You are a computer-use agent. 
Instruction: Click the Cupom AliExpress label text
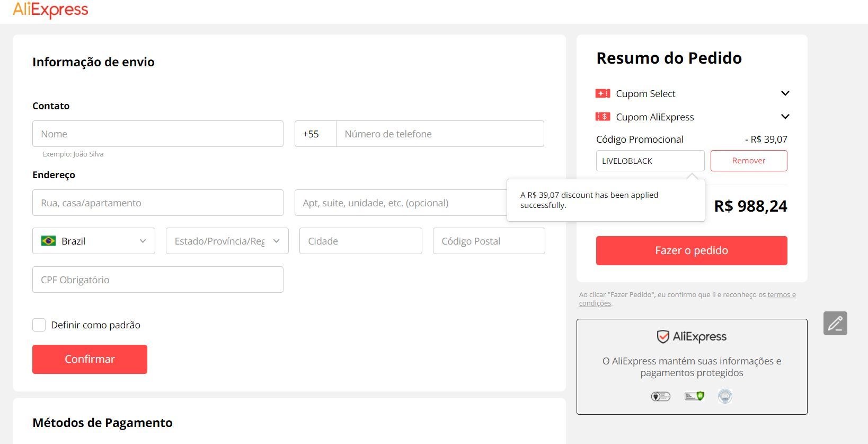655,117
